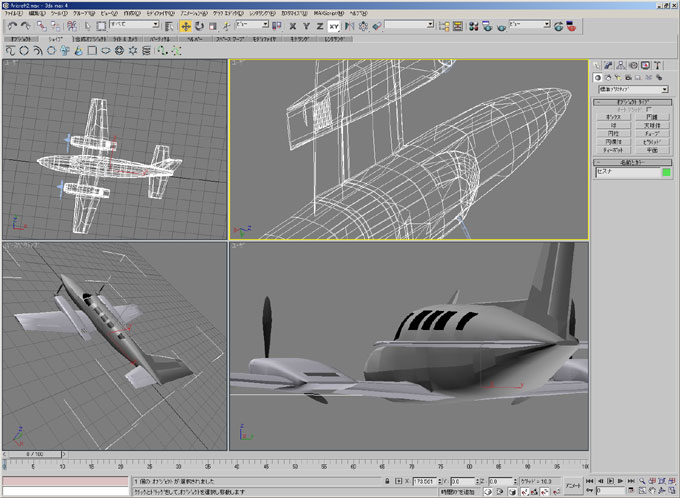Click the Undo arrow in main toolbar
This screenshot has height=498, width=680.
point(12,26)
